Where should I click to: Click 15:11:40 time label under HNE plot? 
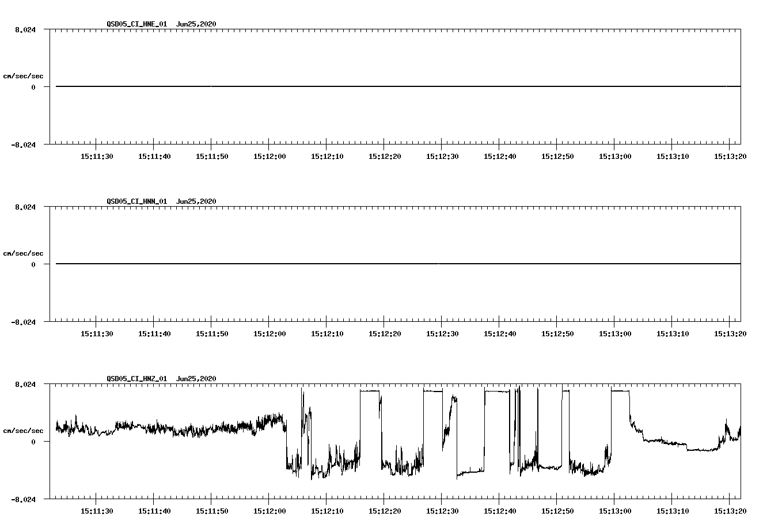[154, 157]
